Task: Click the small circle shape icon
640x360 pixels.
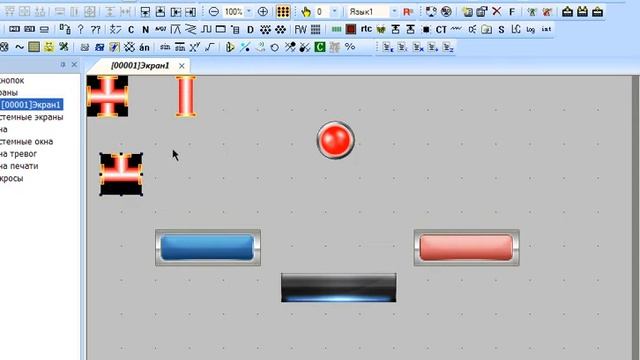Action: pyautogui.click(x=275, y=48)
